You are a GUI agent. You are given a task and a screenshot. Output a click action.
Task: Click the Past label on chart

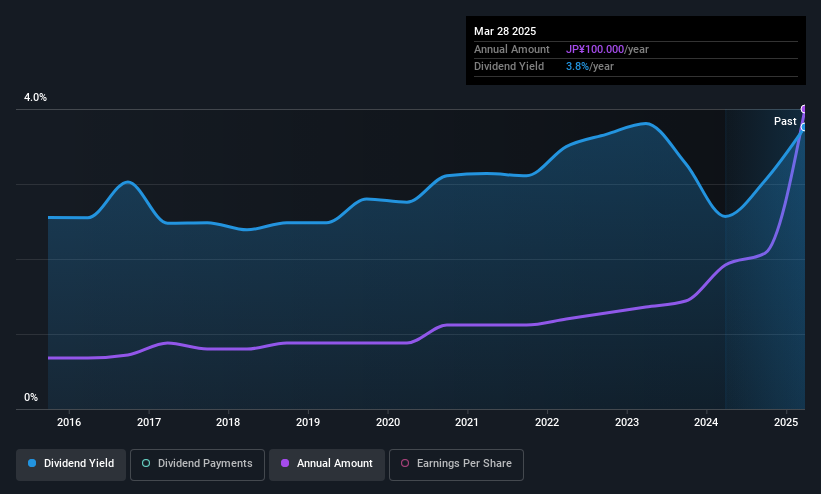pos(785,122)
